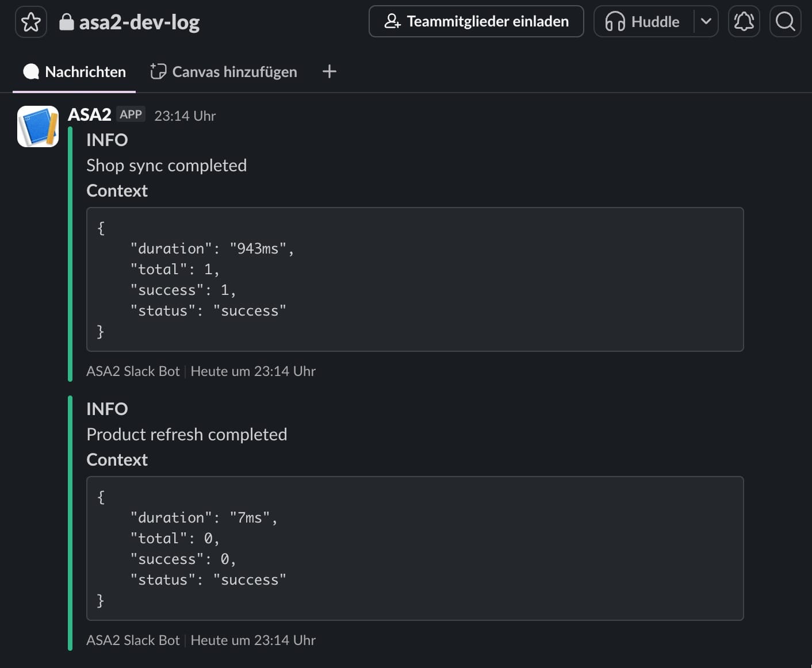The height and width of the screenshot is (668, 812).
Task: Open search with the magnifier icon
Action: [x=785, y=22]
